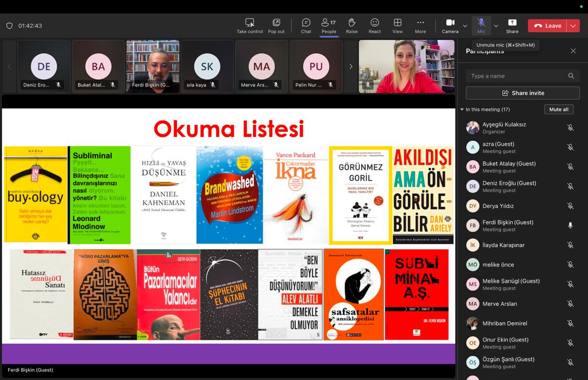Viewport: 588px width, 380px height.
Task: Open the Chat panel
Action: click(306, 26)
